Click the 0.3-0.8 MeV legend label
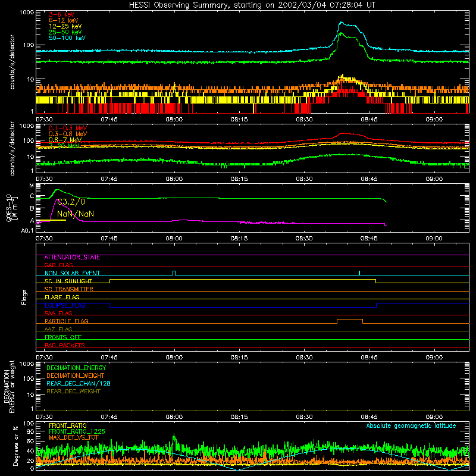The image size is (476, 476). tap(68, 134)
